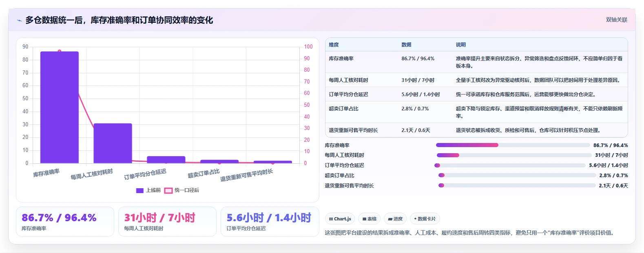Click table value 86.7% / 96.4%
Viewport: 644px width, 253px height.
point(418,59)
